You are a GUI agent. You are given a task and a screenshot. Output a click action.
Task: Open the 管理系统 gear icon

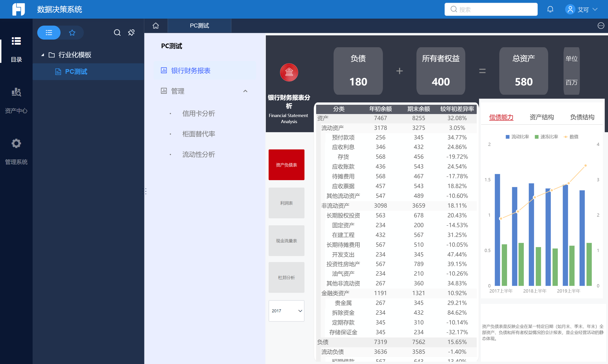point(16,144)
